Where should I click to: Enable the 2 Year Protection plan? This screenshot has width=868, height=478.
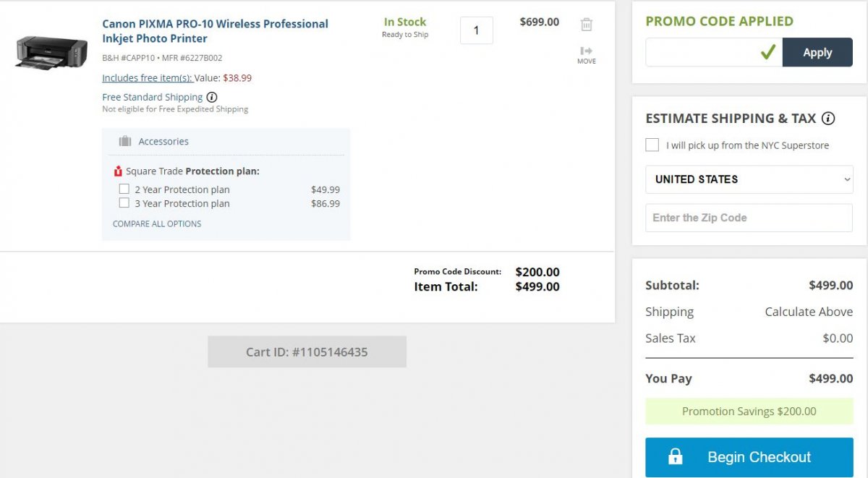(124, 189)
